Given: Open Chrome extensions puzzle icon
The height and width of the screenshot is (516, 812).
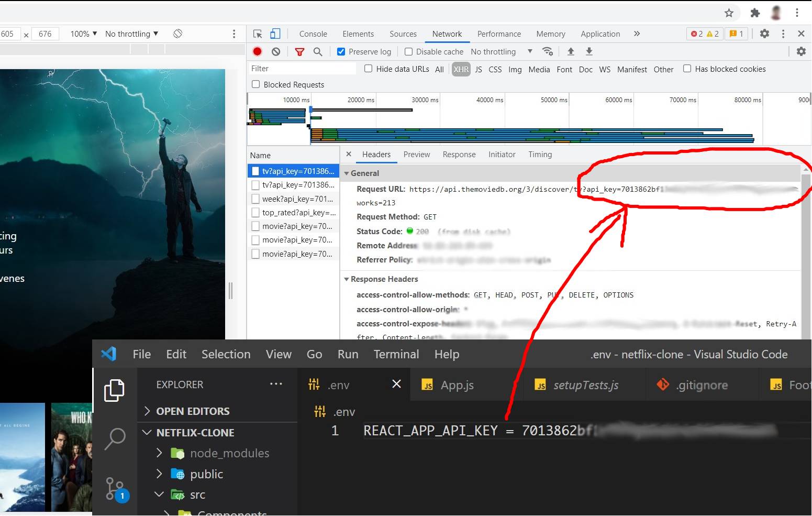Looking at the screenshot, I should tap(755, 13).
